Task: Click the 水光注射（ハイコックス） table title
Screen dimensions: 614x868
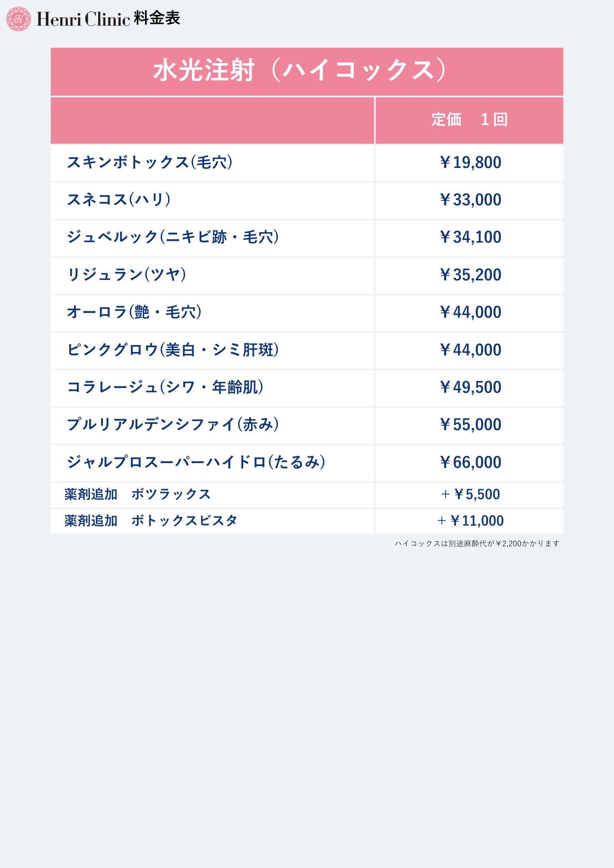Action: [x=300, y=70]
